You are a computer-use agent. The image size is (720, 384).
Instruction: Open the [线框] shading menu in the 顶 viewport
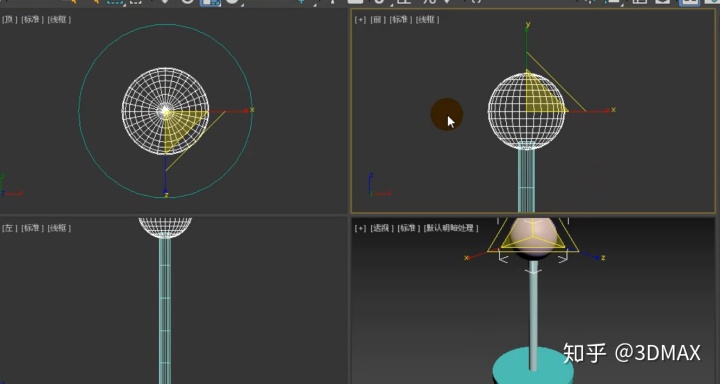coord(59,20)
